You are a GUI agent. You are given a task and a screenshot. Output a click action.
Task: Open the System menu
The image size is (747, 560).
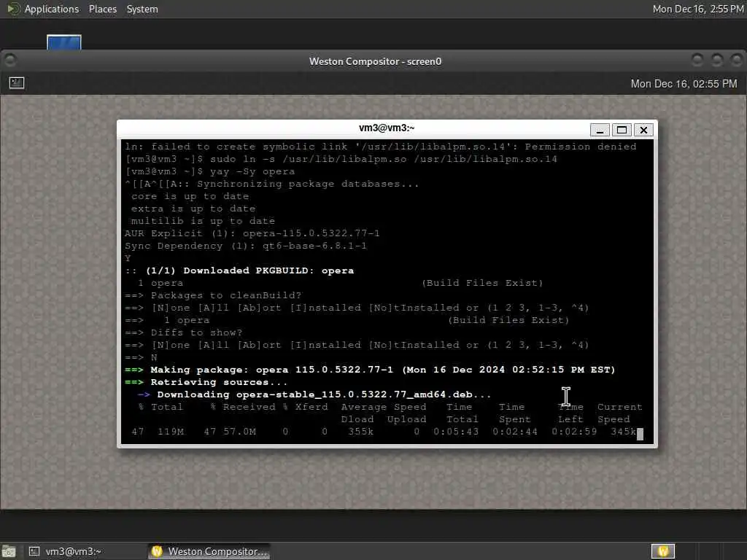click(142, 9)
